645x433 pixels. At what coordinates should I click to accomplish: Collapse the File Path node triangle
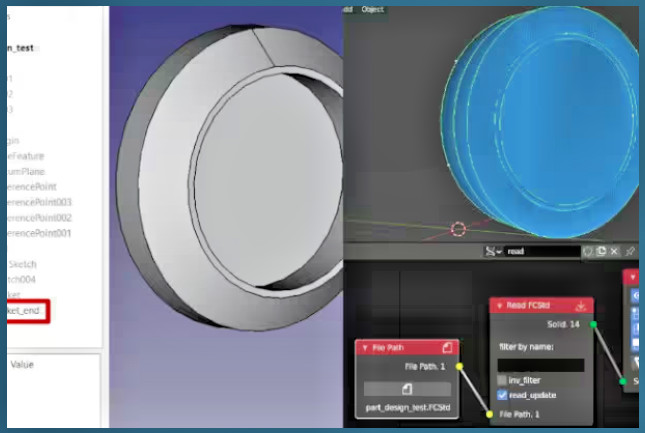click(364, 348)
